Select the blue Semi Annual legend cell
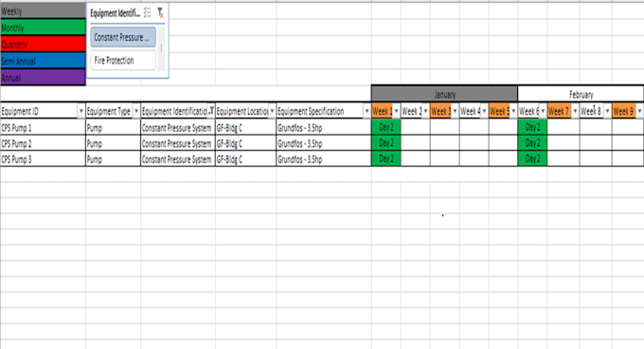This screenshot has width=644, height=349. 44,61
